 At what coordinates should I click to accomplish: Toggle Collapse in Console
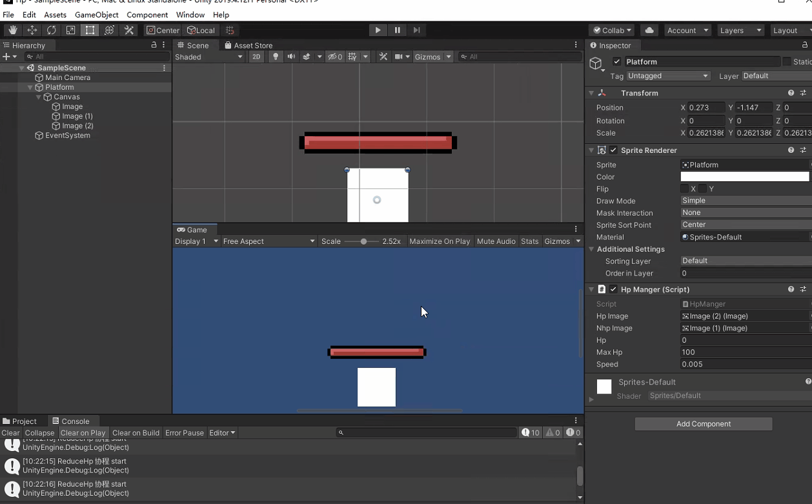[x=40, y=433]
